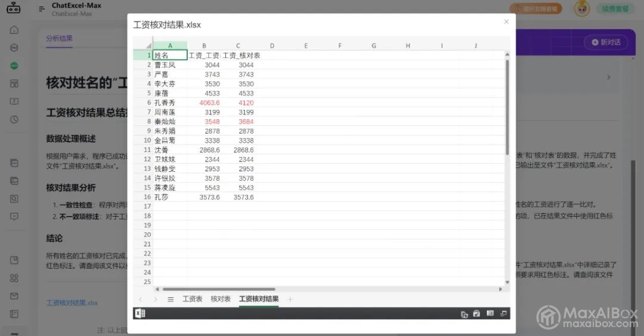Click the scroll down arrow of spreadsheet
Image resolution: width=644 pixels, height=336 pixels.
[507, 282]
